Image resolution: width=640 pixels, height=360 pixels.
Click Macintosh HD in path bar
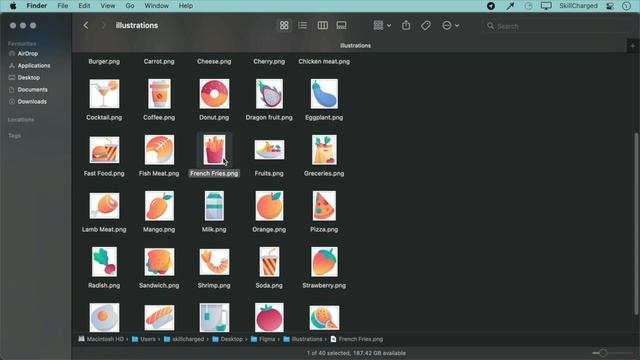pos(101,339)
